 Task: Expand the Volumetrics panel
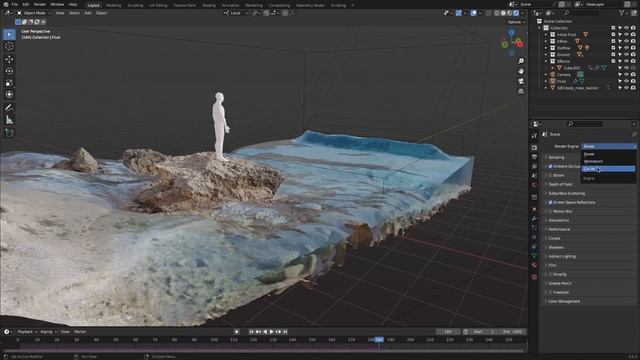click(559, 220)
